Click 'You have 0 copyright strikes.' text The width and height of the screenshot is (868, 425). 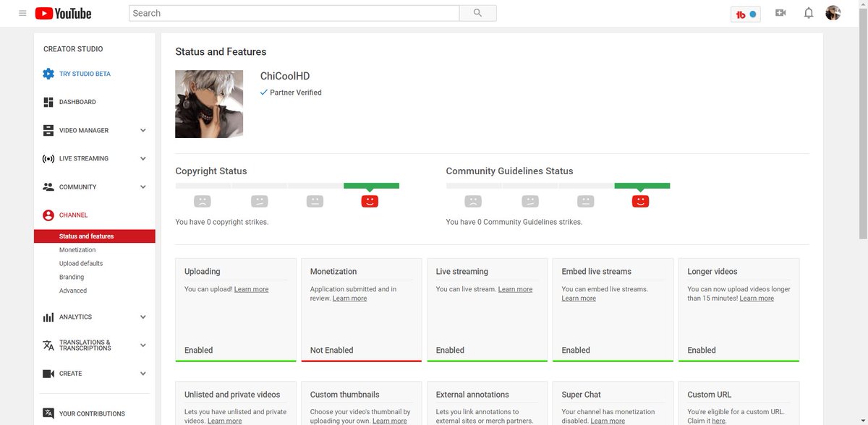[x=222, y=222]
